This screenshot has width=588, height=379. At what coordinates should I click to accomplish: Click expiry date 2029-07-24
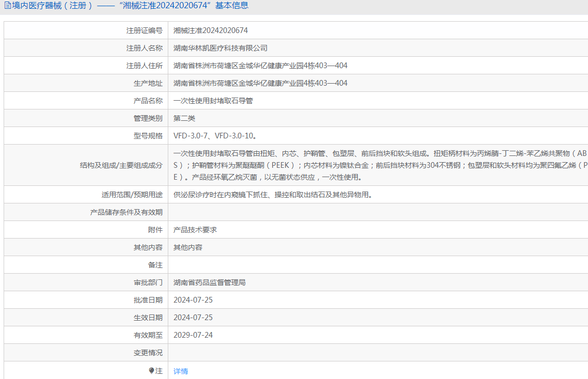point(193,335)
